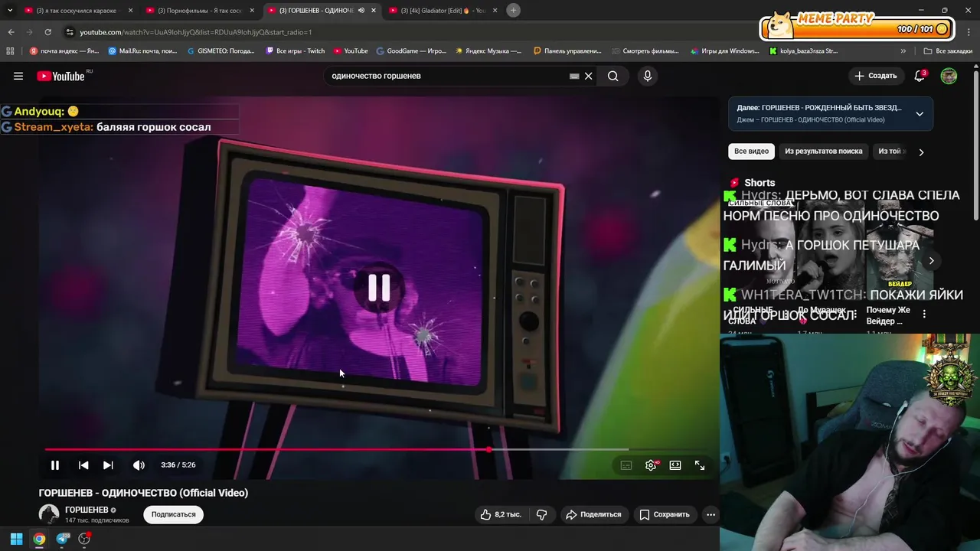Open the Создать create menu
The image size is (980, 551).
(875, 76)
